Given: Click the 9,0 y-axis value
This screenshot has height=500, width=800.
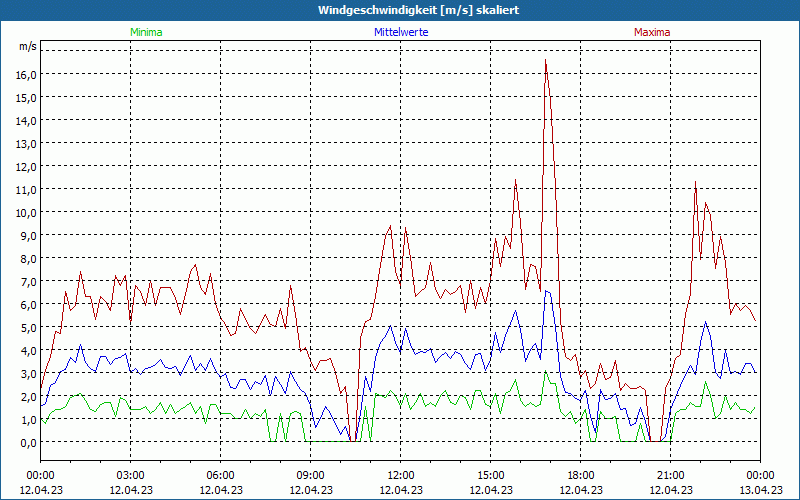Looking at the screenshot, I should click(x=29, y=235).
